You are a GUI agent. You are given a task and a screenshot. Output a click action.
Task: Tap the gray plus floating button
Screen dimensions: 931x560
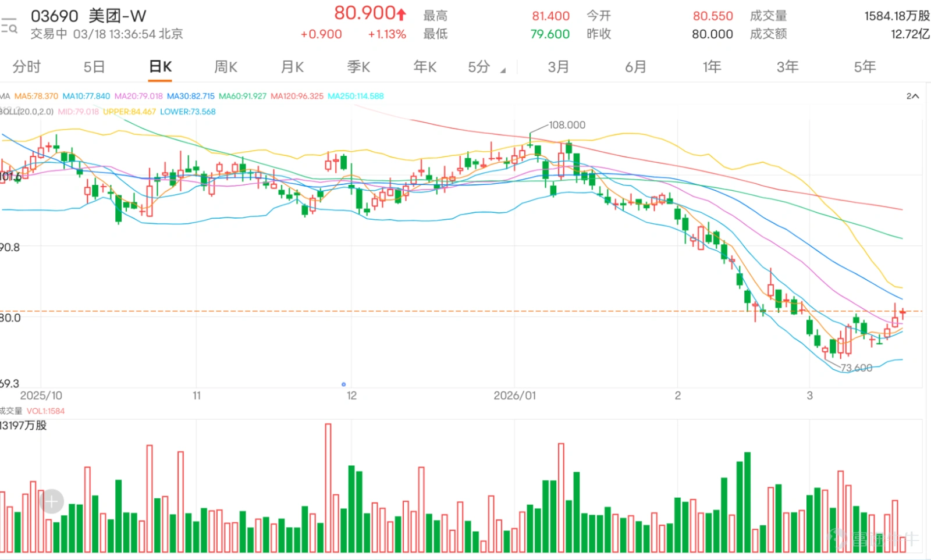click(51, 501)
